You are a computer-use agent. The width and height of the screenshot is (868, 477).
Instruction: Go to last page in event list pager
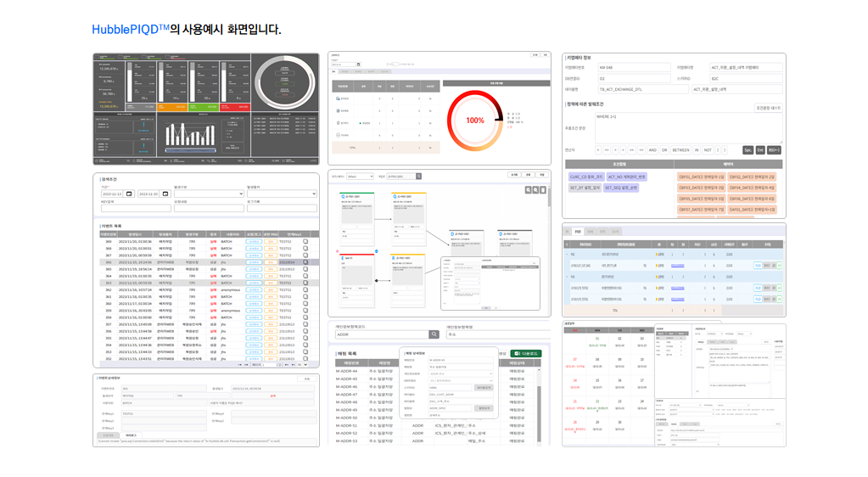coord(292,364)
